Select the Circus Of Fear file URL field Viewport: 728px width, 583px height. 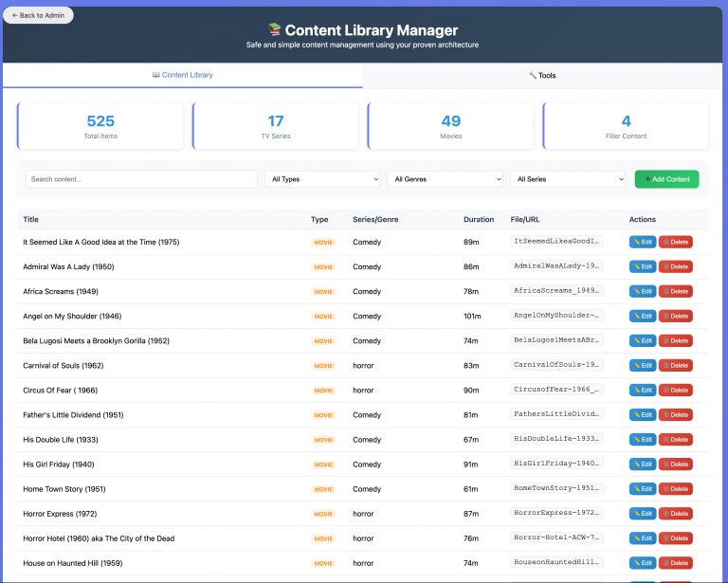point(556,390)
